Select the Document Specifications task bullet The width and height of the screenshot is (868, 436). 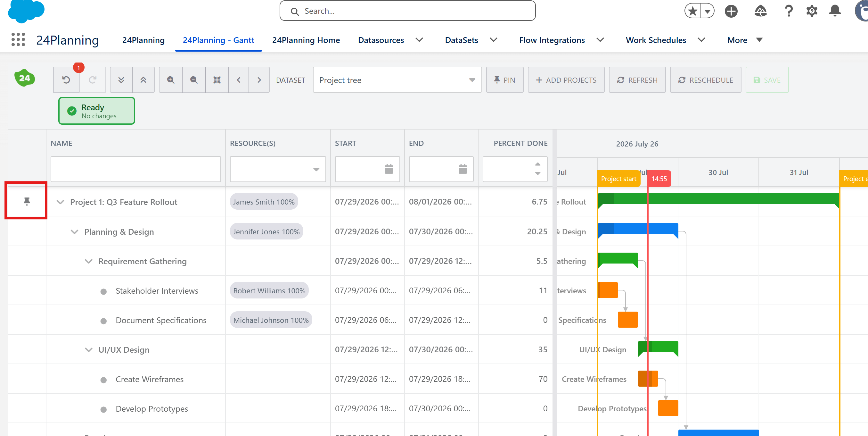pyautogui.click(x=103, y=321)
